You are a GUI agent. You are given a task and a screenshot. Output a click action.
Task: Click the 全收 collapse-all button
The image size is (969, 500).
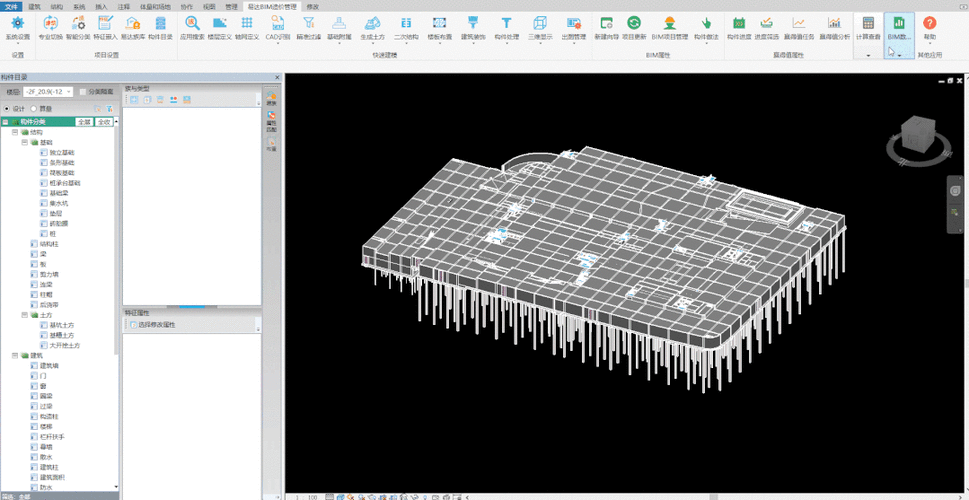(104, 121)
